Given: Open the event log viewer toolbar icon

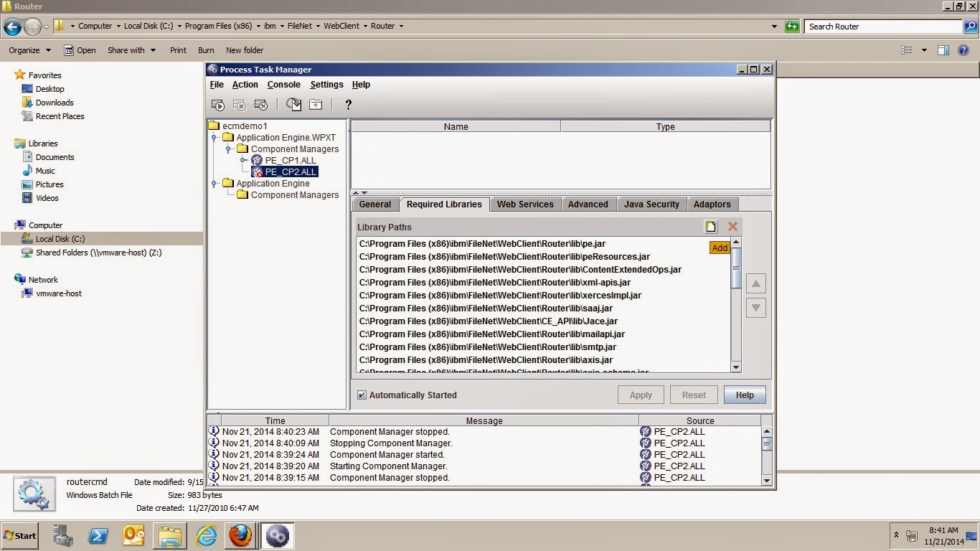Looking at the screenshot, I should (294, 104).
